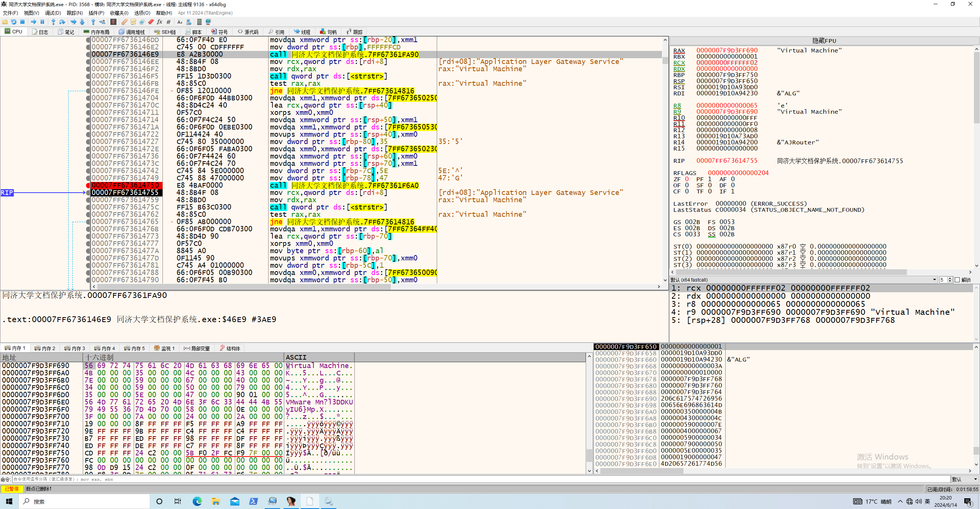Search for strings using the A-z icon
Viewport: 980px width, 509px height.
coord(180,22)
